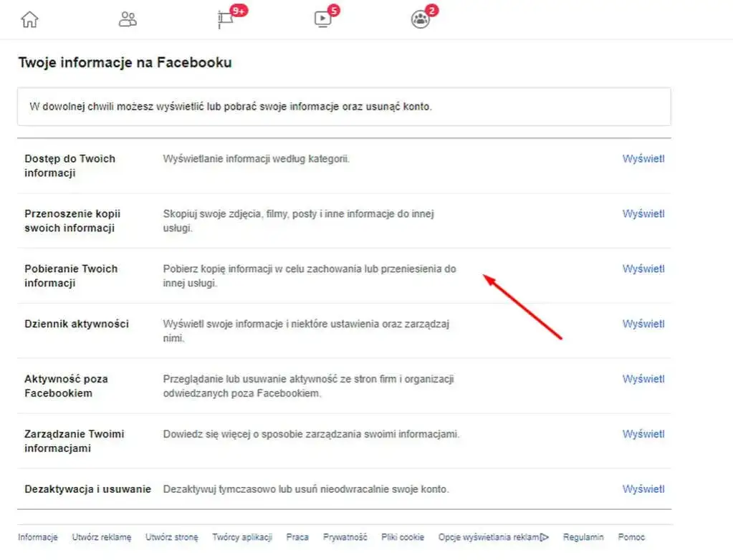Open the Pages flag icon showing 9+ notifications

click(x=226, y=20)
